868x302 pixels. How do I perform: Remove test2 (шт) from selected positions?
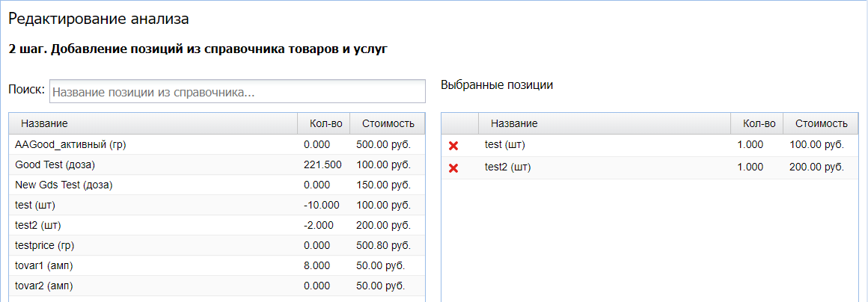pos(453,168)
